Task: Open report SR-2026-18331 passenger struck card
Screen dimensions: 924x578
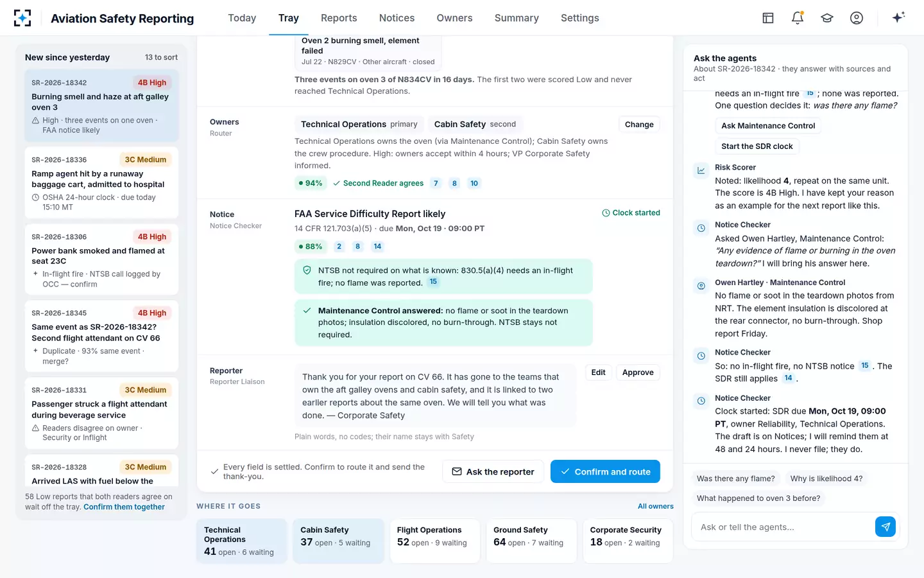Action: coord(101,414)
